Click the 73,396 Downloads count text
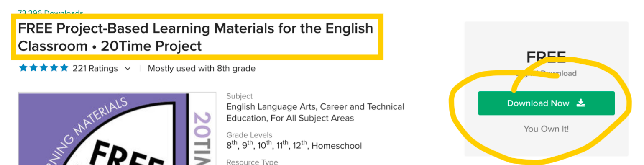 click(50, 13)
